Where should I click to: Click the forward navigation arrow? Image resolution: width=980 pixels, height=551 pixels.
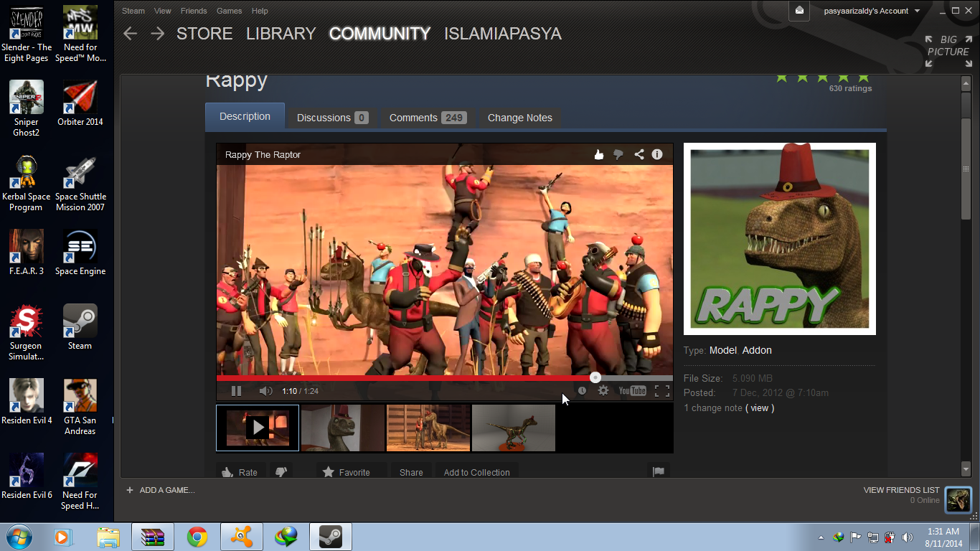(x=157, y=34)
